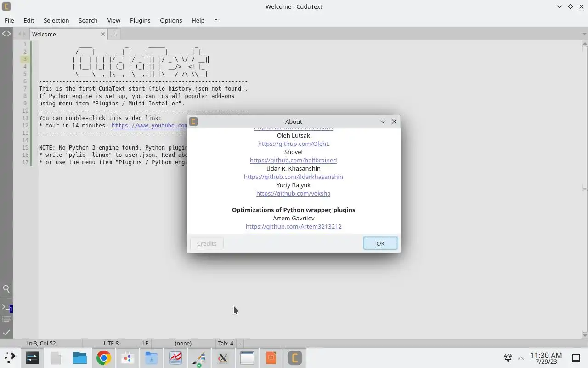Open the File menu
Viewport: 588px width, 368px height.
tap(9, 20)
